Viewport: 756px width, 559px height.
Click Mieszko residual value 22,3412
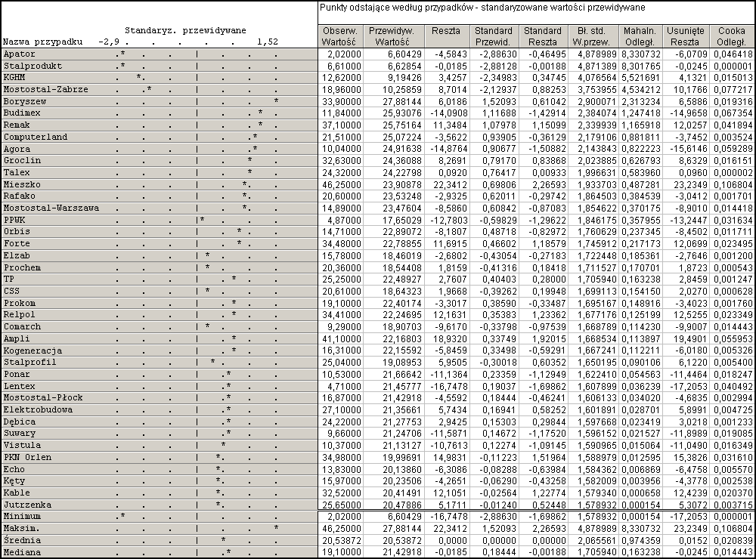[449, 185]
